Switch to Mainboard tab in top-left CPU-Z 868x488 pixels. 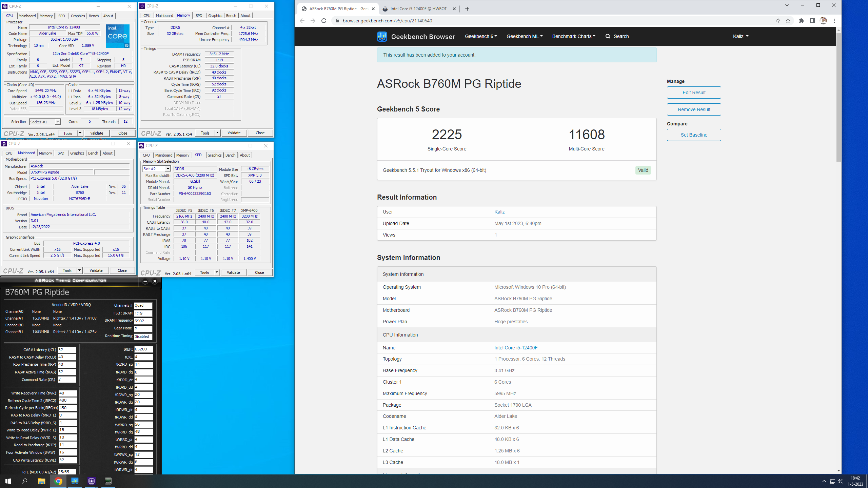[x=27, y=16]
